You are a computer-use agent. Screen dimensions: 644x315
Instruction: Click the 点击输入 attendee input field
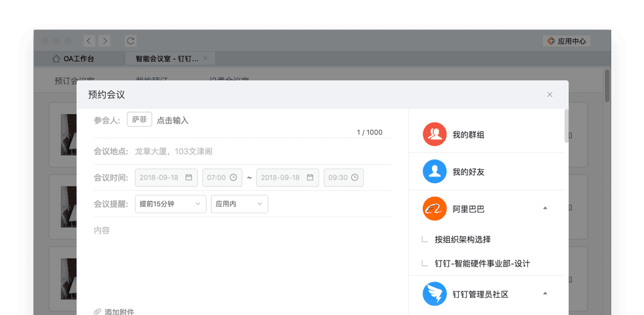coord(173,120)
